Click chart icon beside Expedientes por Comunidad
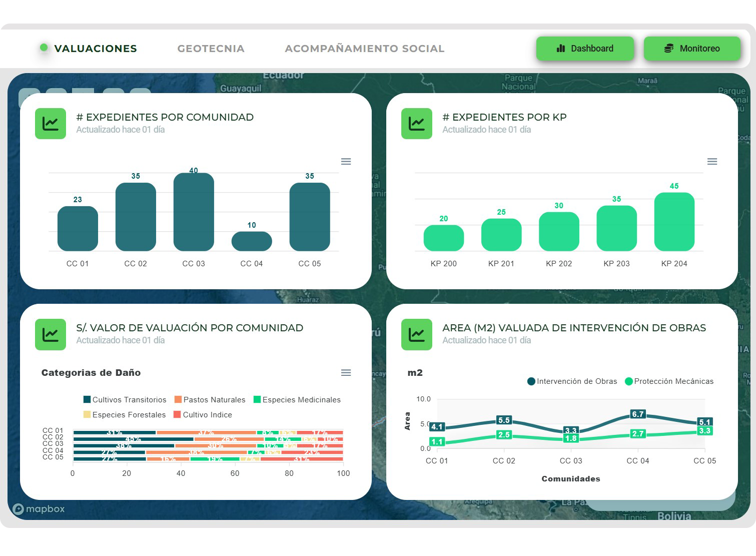Image resolution: width=756 pixels, height=556 pixels. 51,124
